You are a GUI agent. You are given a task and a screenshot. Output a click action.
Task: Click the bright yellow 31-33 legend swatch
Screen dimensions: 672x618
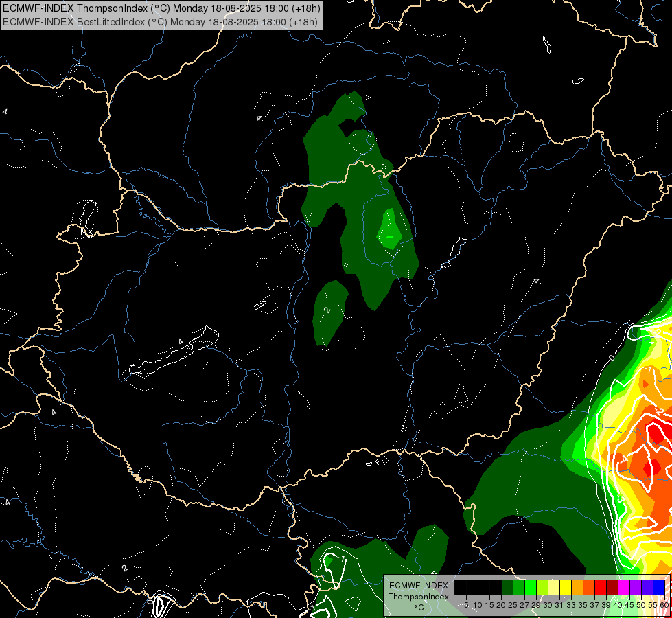tap(566, 587)
